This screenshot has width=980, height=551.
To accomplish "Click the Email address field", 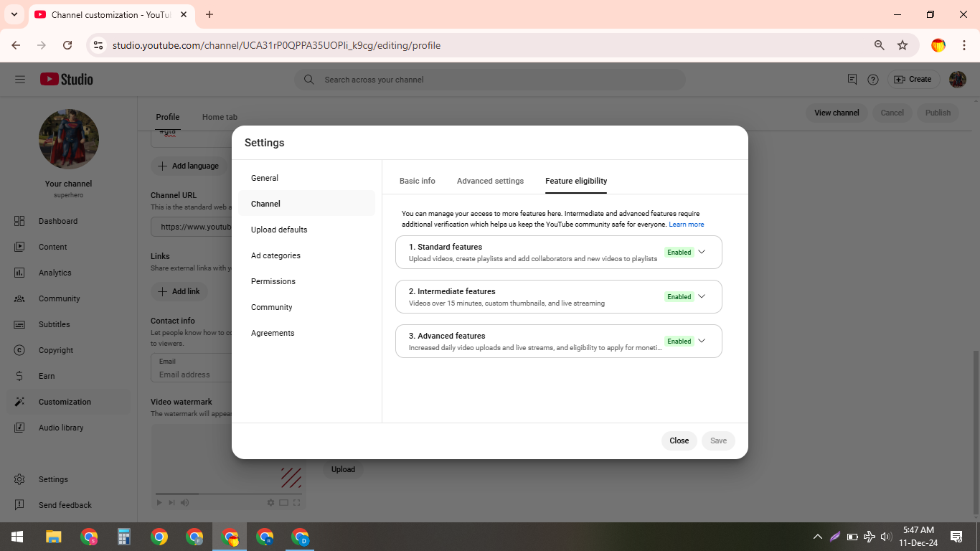I will (x=191, y=368).
